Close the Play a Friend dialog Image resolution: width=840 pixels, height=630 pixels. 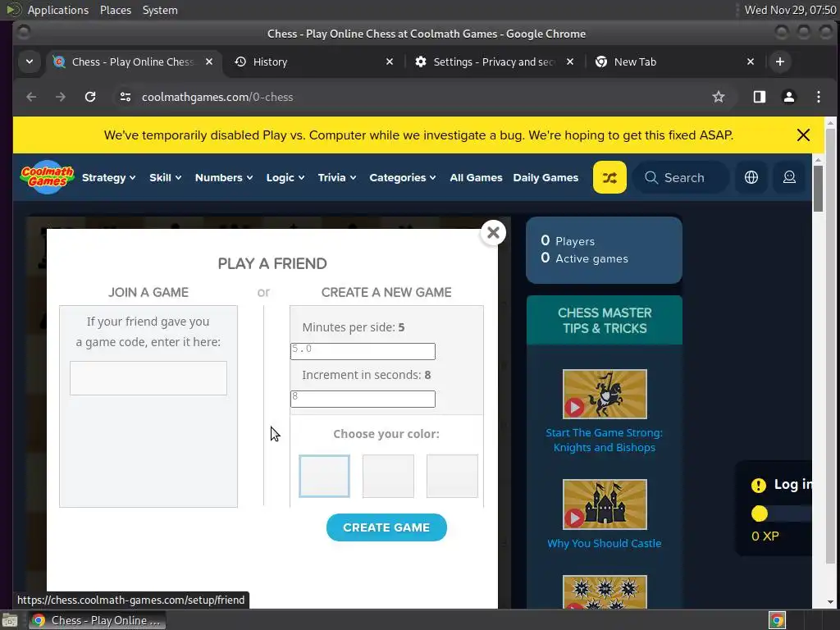(x=493, y=232)
